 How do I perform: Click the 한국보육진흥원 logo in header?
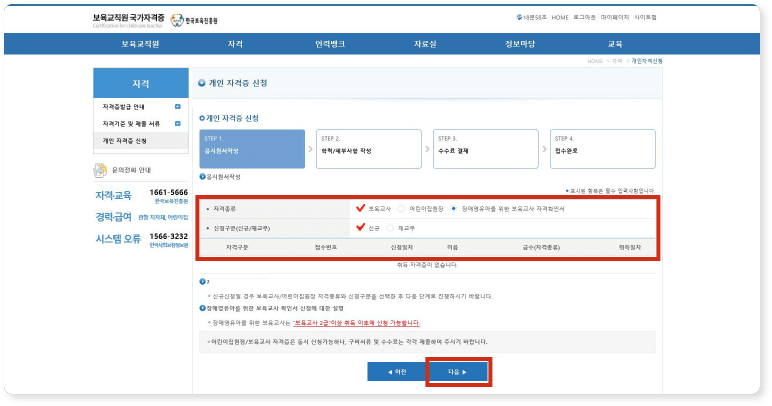[x=193, y=20]
